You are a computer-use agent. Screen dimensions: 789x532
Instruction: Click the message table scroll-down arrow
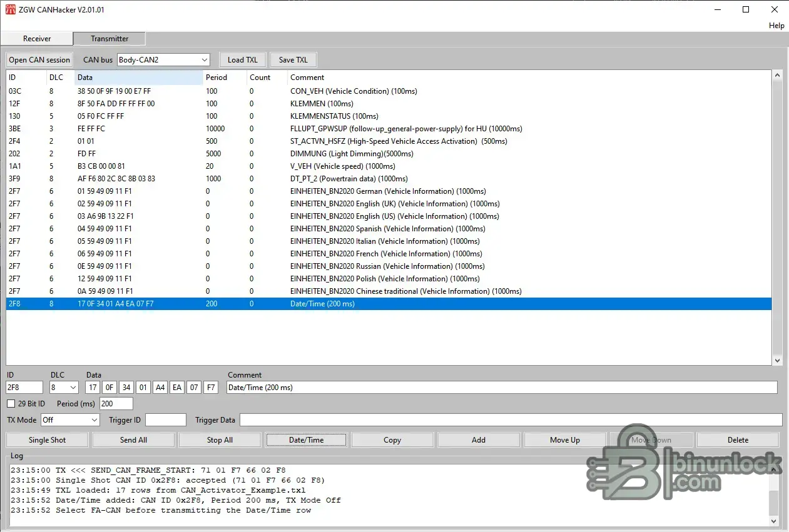pos(778,360)
